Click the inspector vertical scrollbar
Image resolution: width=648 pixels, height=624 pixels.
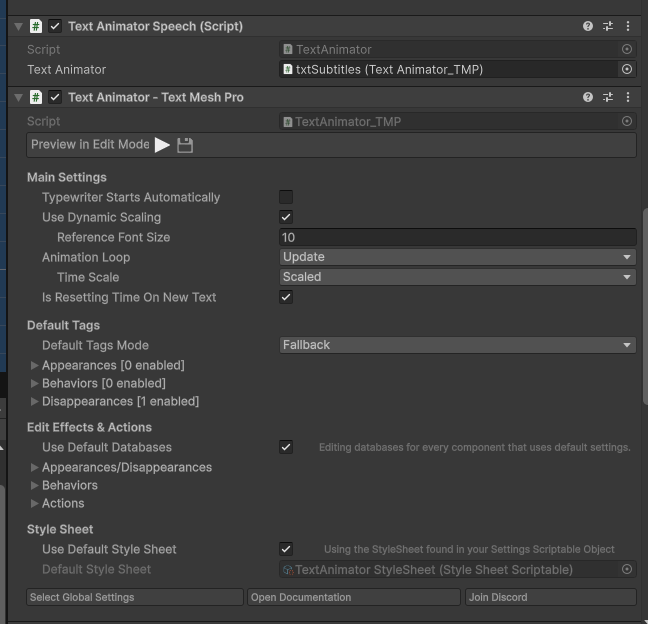tap(645, 306)
